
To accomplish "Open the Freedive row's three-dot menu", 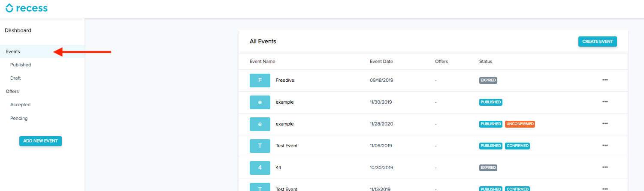I will coord(605,80).
